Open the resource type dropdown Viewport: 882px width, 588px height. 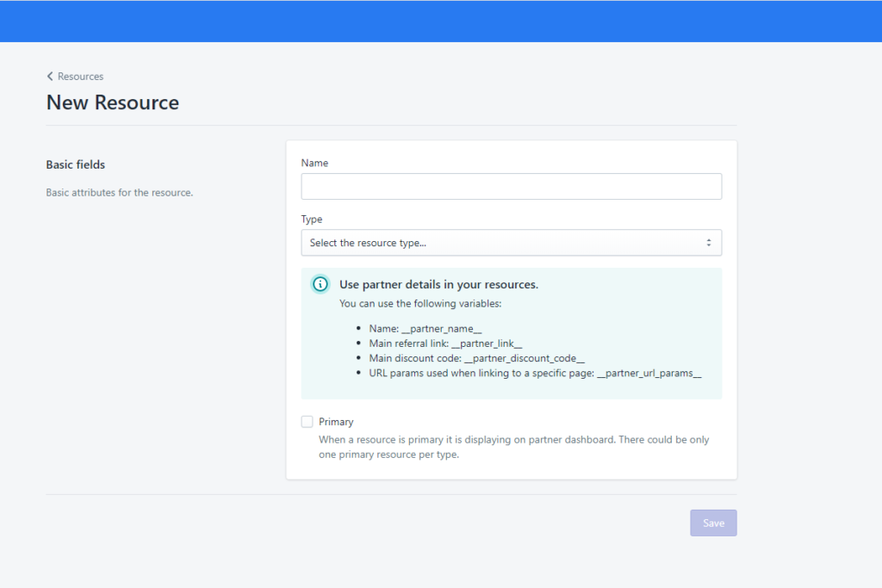pos(512,243)
